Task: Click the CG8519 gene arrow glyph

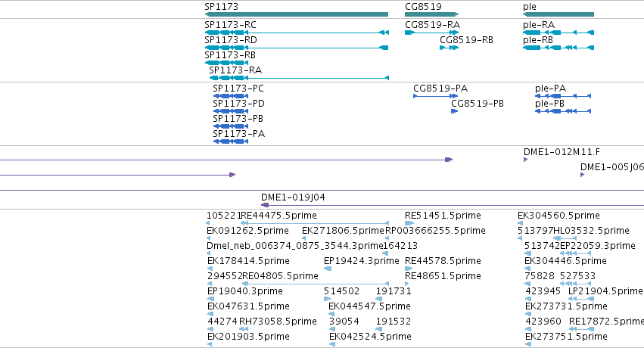Action: pyautogui.click(x=431, y=14)
